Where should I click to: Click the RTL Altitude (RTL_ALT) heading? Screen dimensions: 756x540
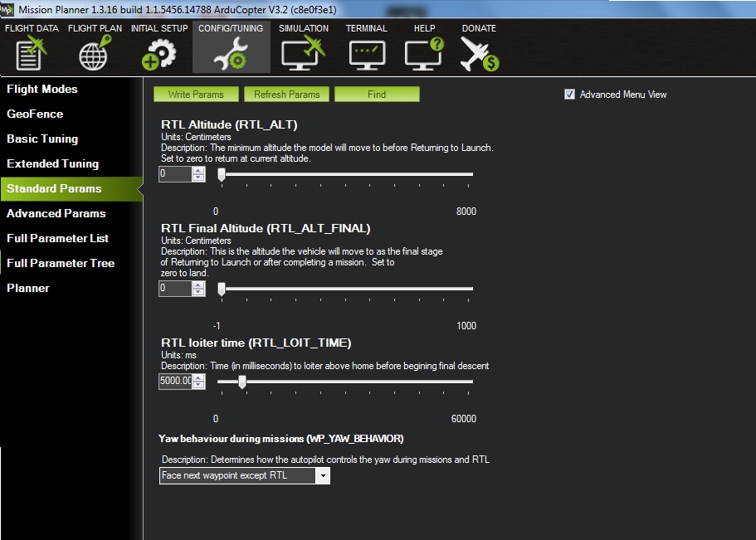[x=229, y=125]
